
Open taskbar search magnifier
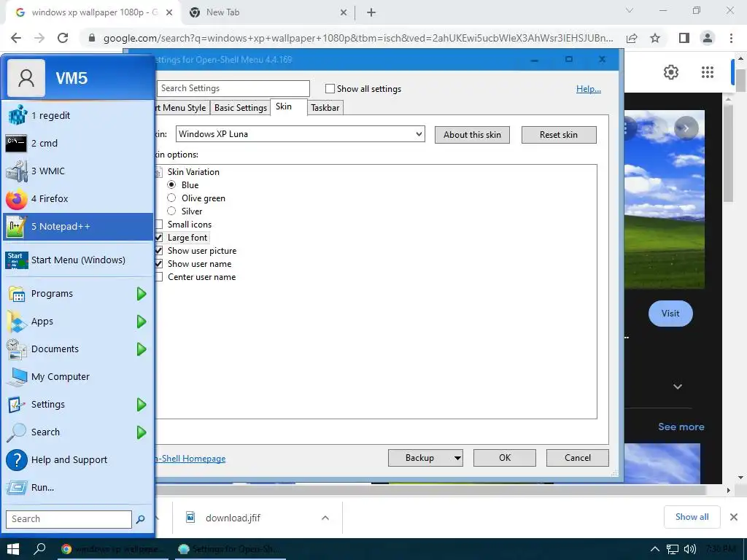[x=39, y=549]
